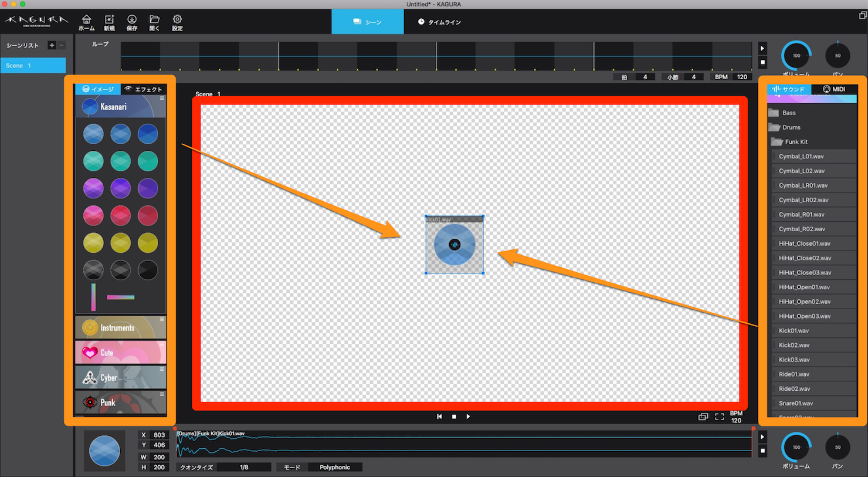Collapse the Kasanari image pack
The image size is (868, 477).
click(x=121, y=107)
